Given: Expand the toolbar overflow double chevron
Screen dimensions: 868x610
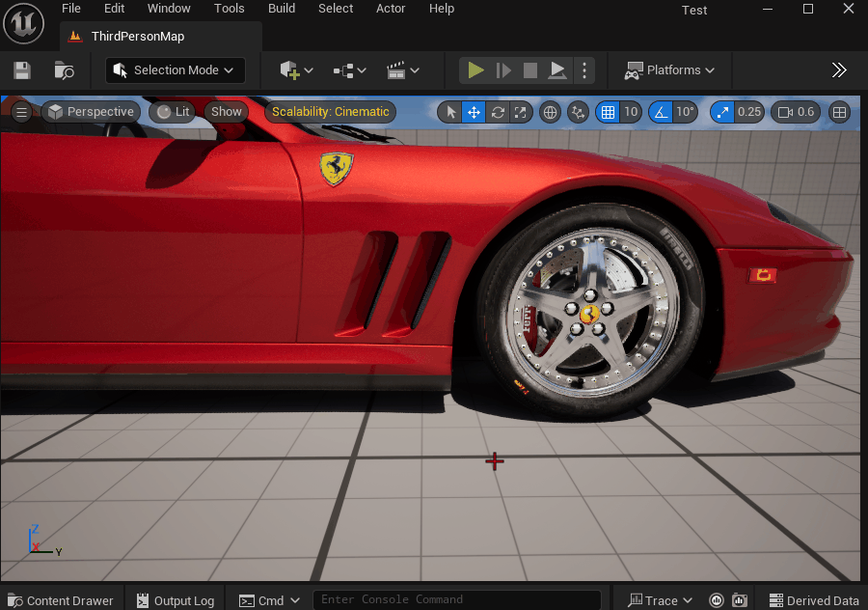Looking at the screenshot, I should (839, 69).
